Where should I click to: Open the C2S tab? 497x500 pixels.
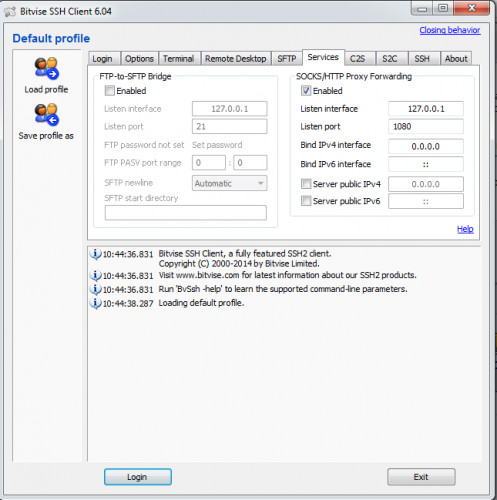click(357, 59)
